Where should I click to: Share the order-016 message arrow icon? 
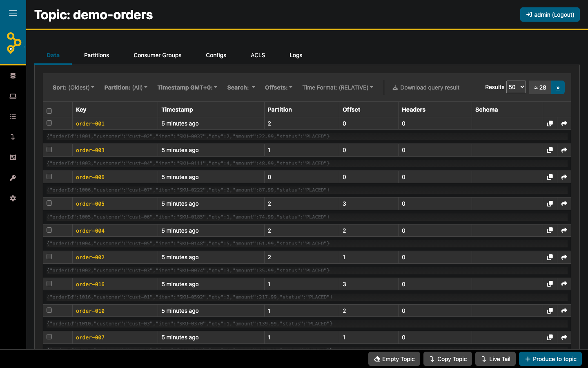tap(564, 284)
